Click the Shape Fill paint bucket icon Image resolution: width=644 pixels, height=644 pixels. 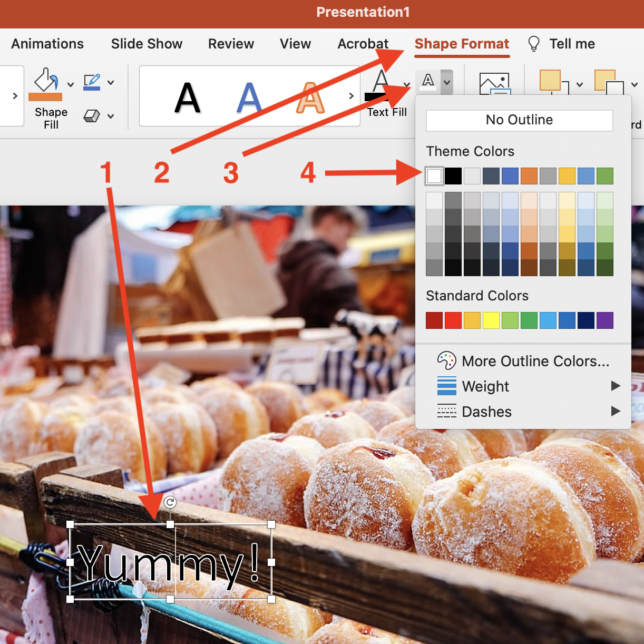coord(45,84)
